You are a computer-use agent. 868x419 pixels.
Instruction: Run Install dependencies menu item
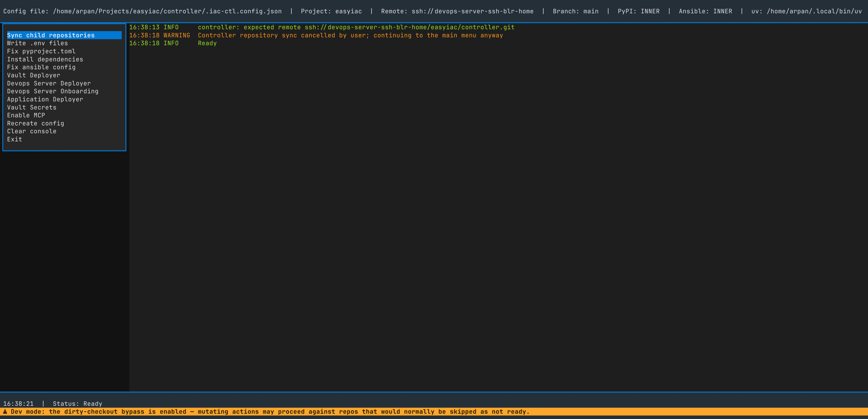[64, 59]
